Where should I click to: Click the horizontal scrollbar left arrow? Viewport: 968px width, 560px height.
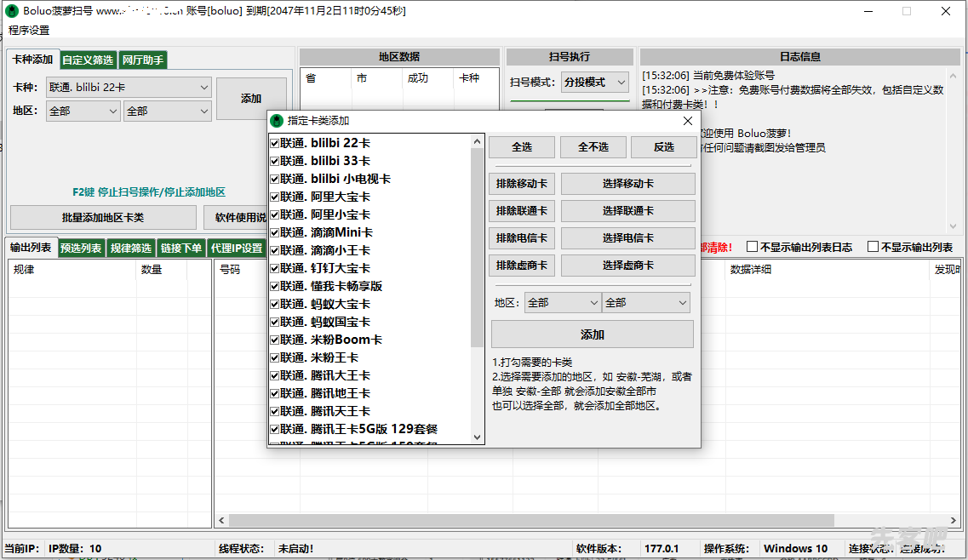coord(221,521)
